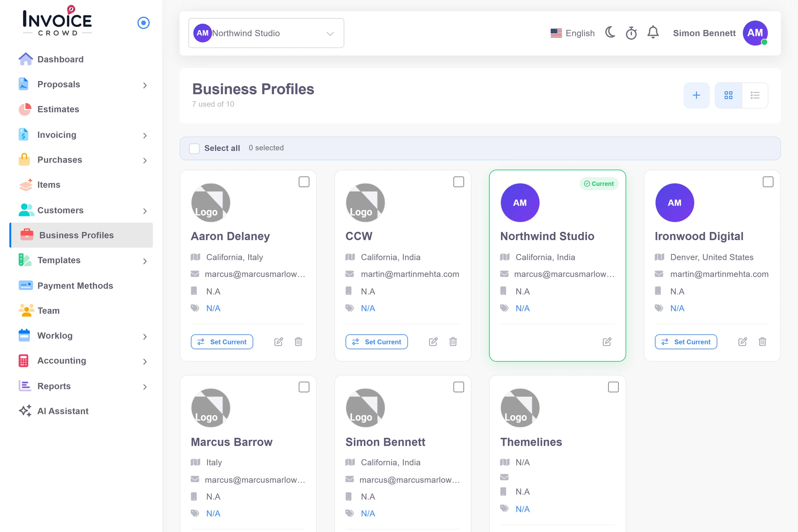798x532 pixels.
Task: Set CCW as current profile
Action: coord(377,342)
